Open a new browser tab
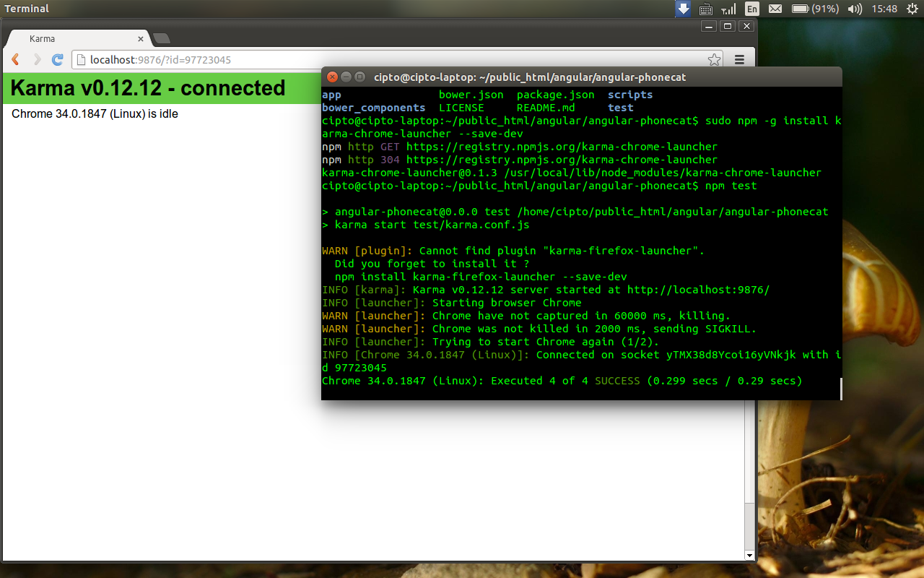This screenshot has width=924, height=578. (162, 39)
